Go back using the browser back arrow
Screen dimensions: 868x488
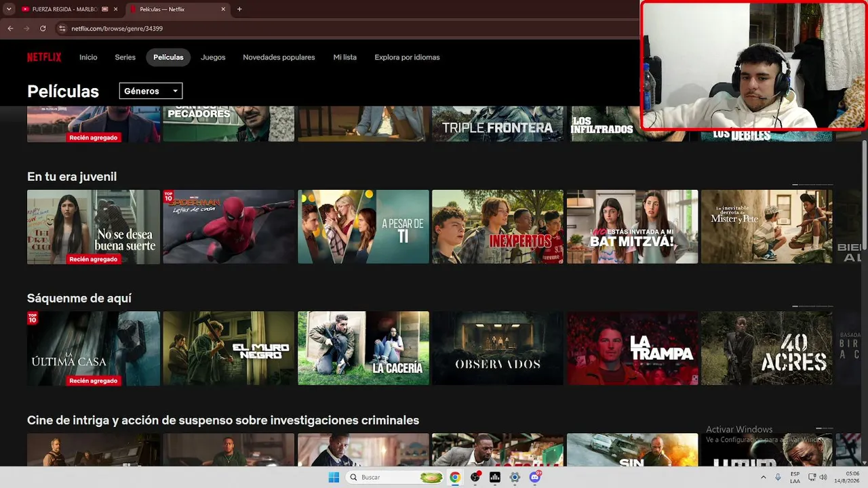click(10, 28)
